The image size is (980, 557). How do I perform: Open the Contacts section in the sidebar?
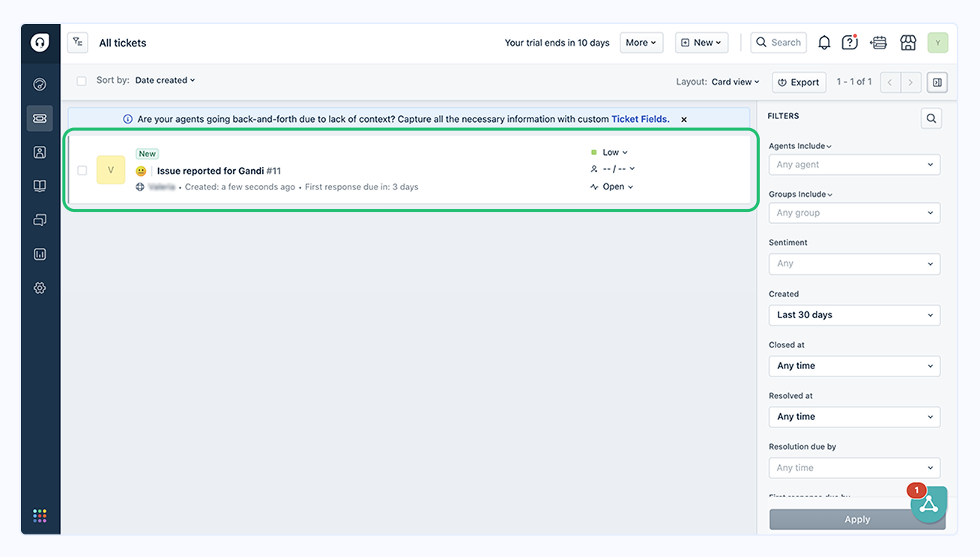click(x=40, y=151)
